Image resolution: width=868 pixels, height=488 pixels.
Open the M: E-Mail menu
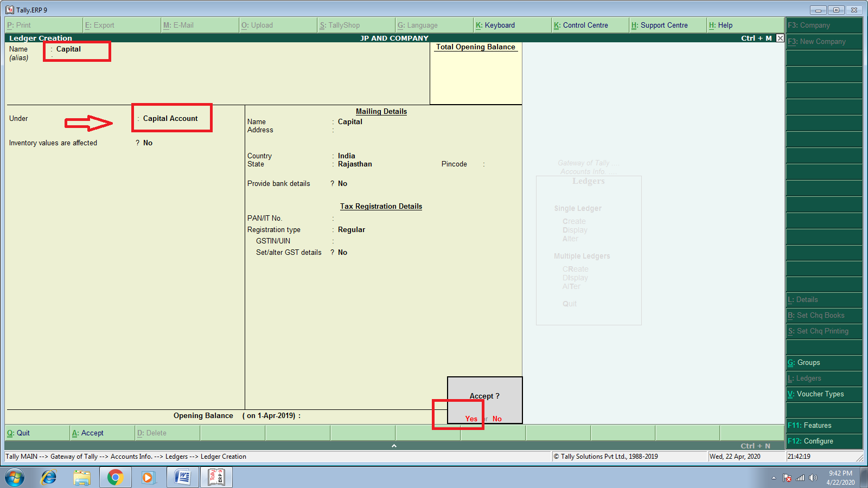[x=200, y=25]
